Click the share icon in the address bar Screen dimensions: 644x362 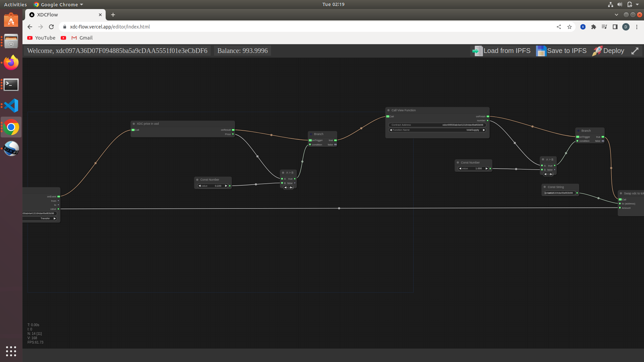[x=559, y=27]
